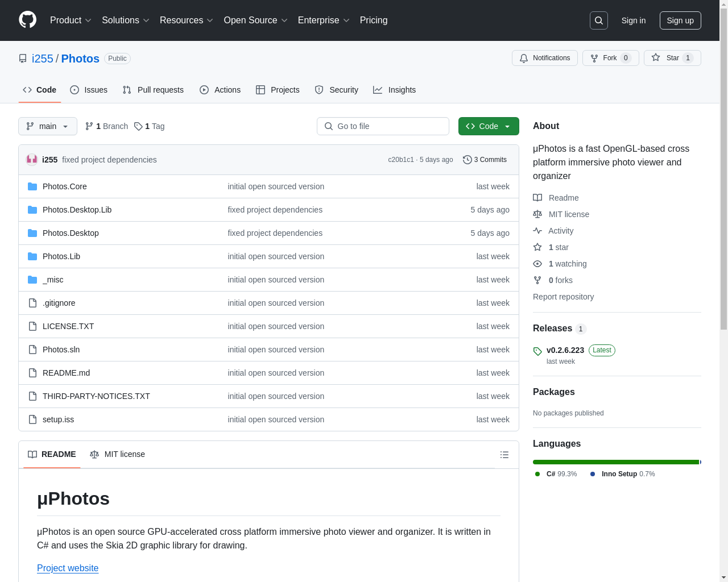
Task: Open the Photos.Desktop folder icon
Action: point(32,233)
